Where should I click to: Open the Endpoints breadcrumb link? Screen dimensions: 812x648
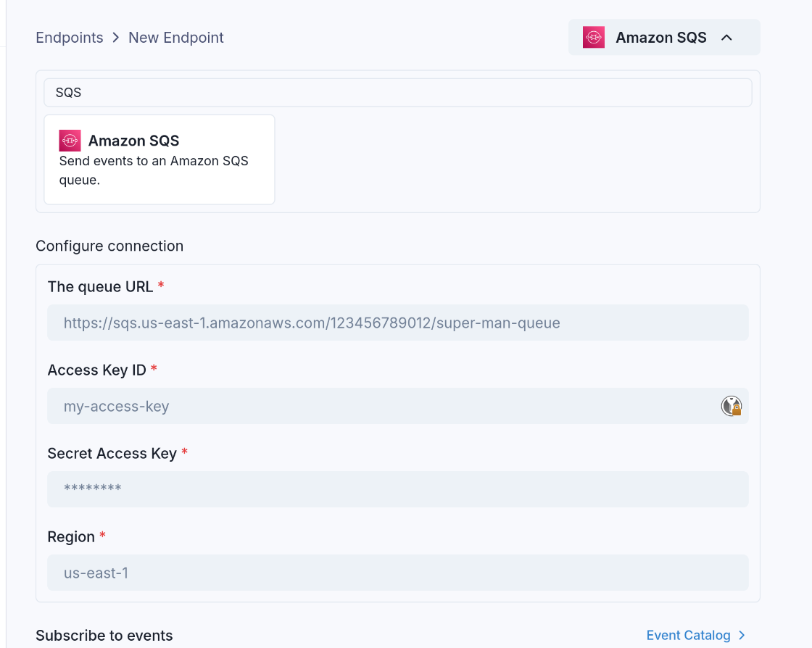tap(69, 37)
